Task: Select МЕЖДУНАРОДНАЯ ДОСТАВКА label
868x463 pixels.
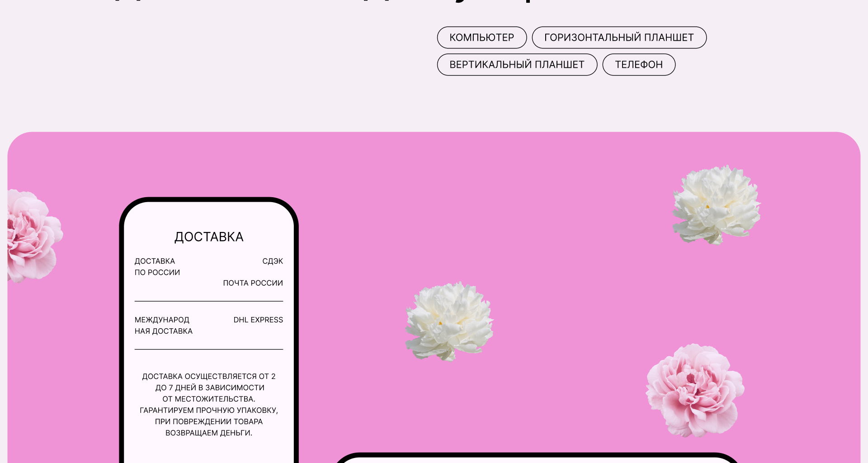Action: coord(164,326)
